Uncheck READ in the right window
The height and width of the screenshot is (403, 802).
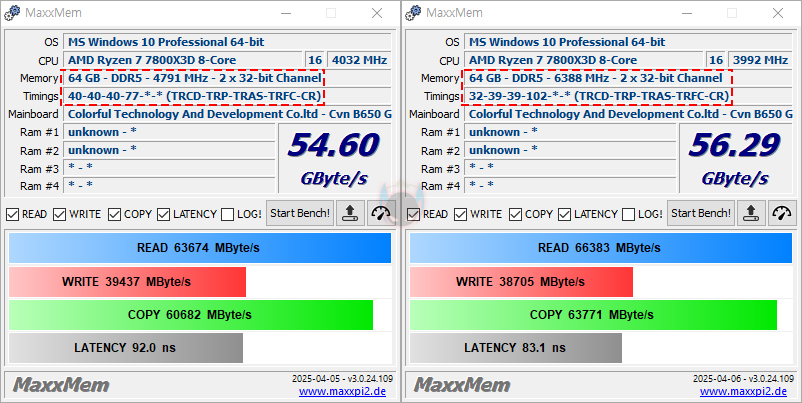click(x=413, y=214)
